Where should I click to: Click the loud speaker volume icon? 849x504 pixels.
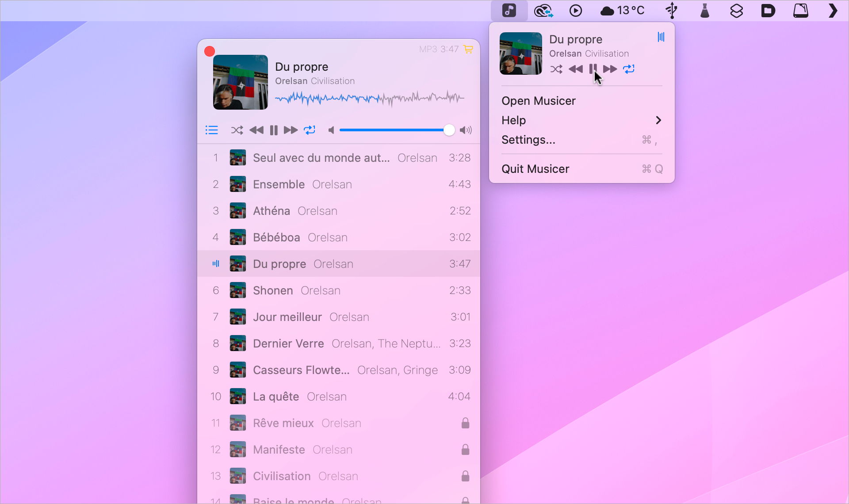[466, 130]
